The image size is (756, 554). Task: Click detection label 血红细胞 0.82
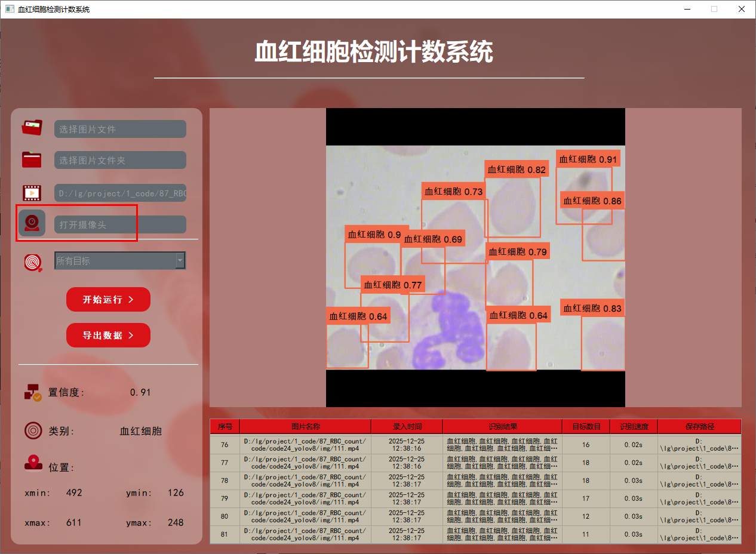tap(517, 170)
